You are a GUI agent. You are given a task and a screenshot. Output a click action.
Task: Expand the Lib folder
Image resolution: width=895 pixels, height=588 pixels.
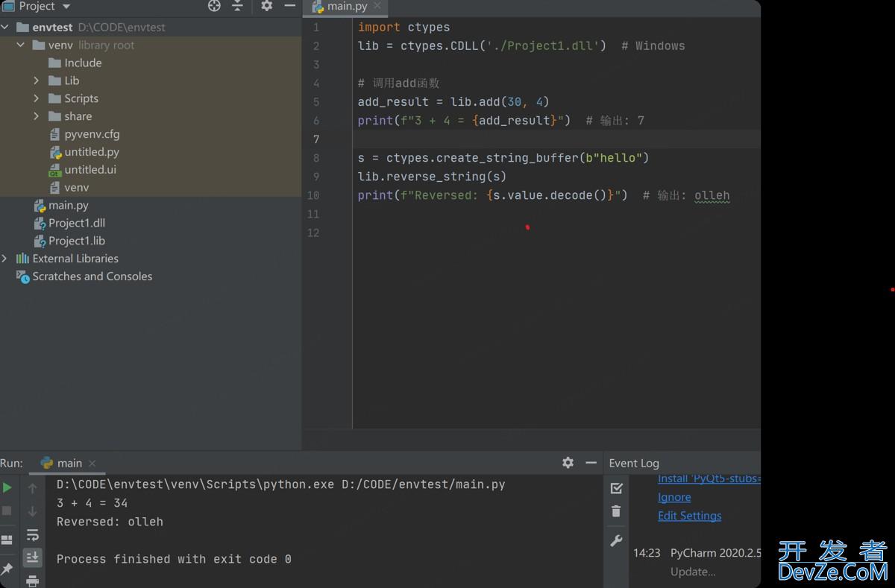click(37, 80)
